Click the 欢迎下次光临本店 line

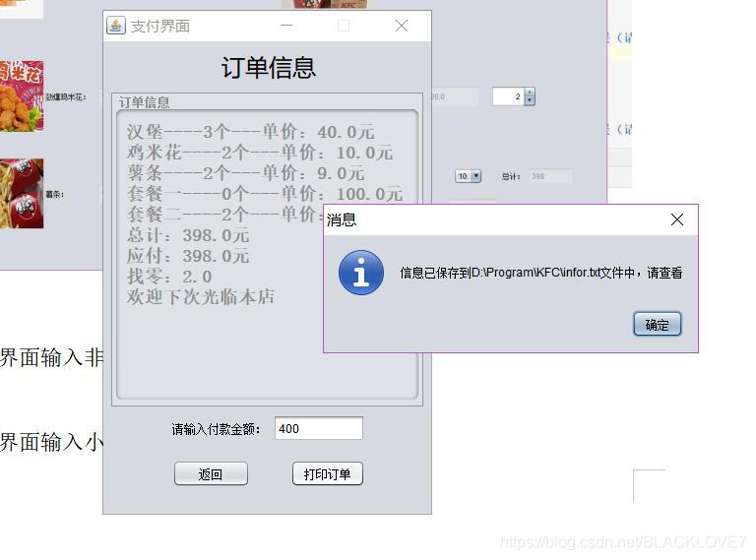[201, 297]
